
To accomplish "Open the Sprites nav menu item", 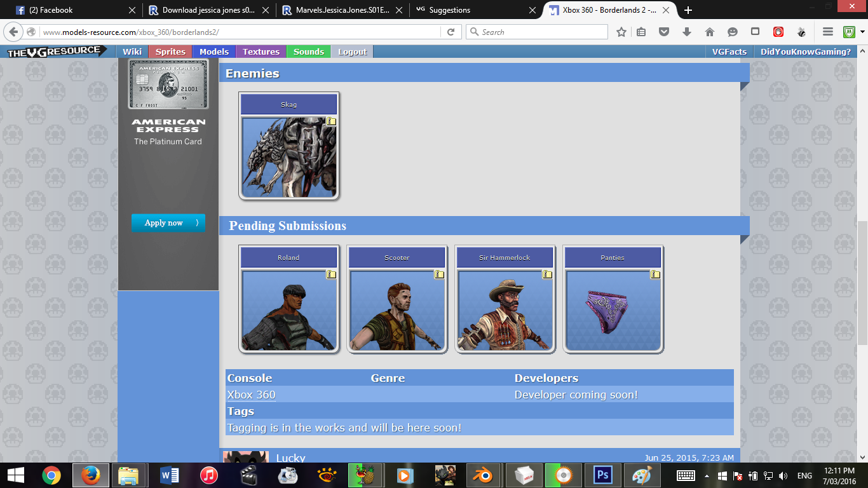I will [x=171, y=52].
